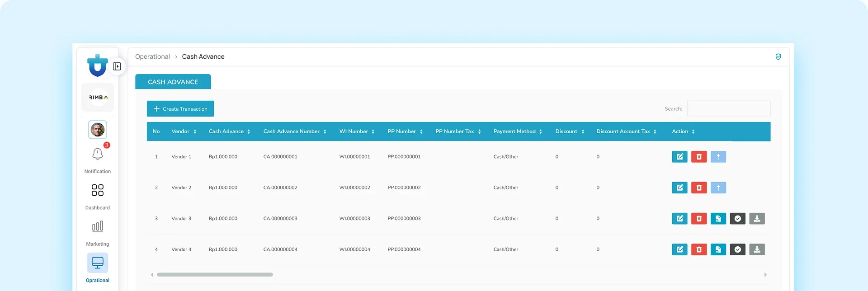Open the user profile avatar
Image resolution: width=868 pixels, height=291 pixels.
[x=98, y=130]
